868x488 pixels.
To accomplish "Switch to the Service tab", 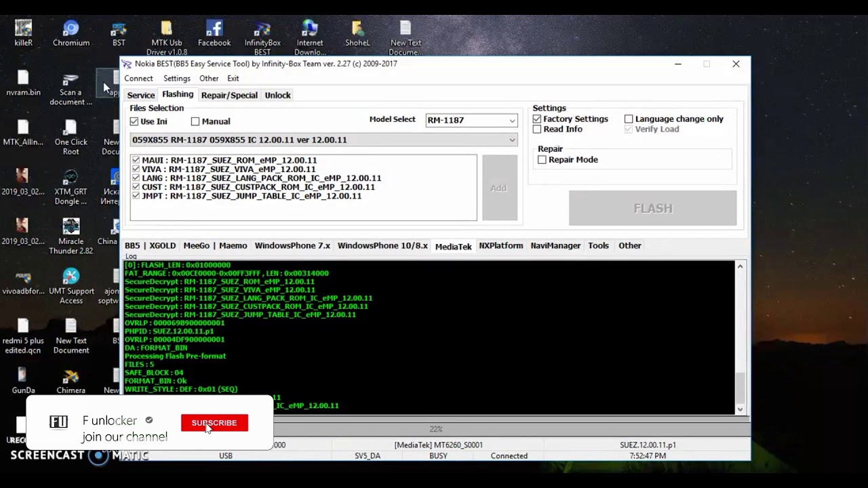I will coord(141,95).
